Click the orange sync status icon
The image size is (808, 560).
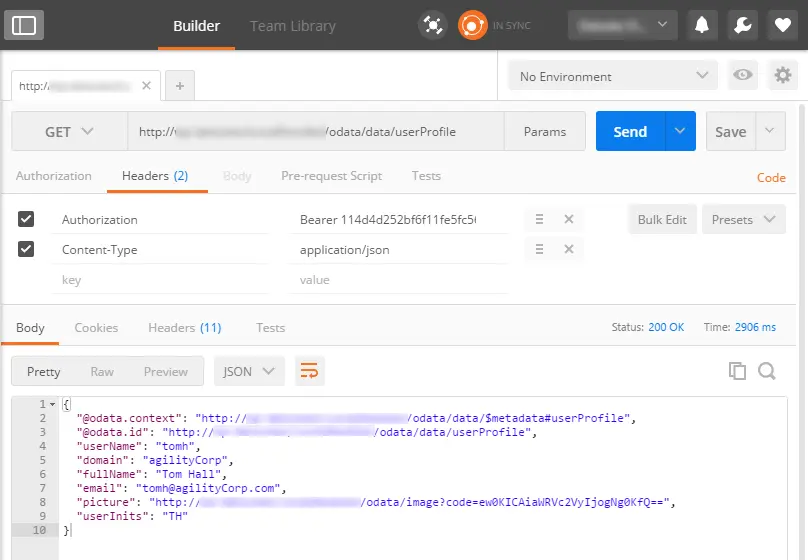coord(473,25)
